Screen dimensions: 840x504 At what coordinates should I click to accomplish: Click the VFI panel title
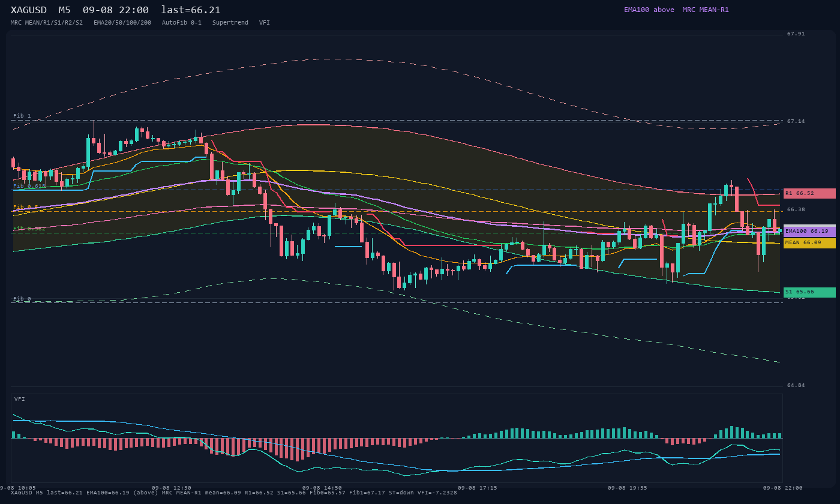(20, 399)
